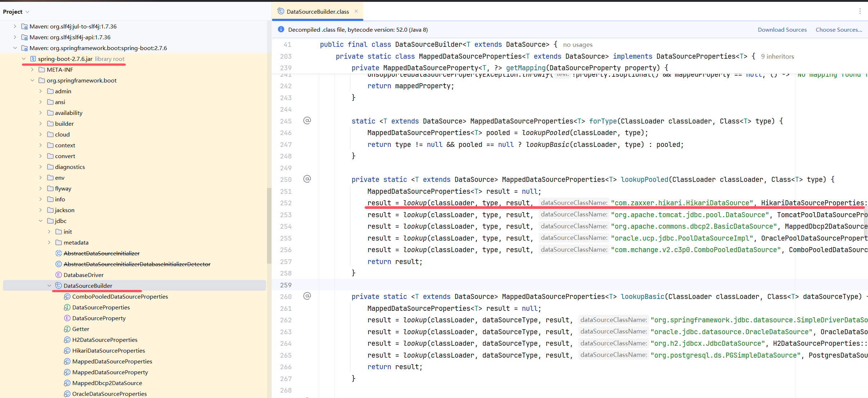Image resolution: width=868 pixels, height=398 pixels.
Task: Expand Maven org.slf4j:slf4j-api:1.7.36 node
Action: [x=15, y=37]
